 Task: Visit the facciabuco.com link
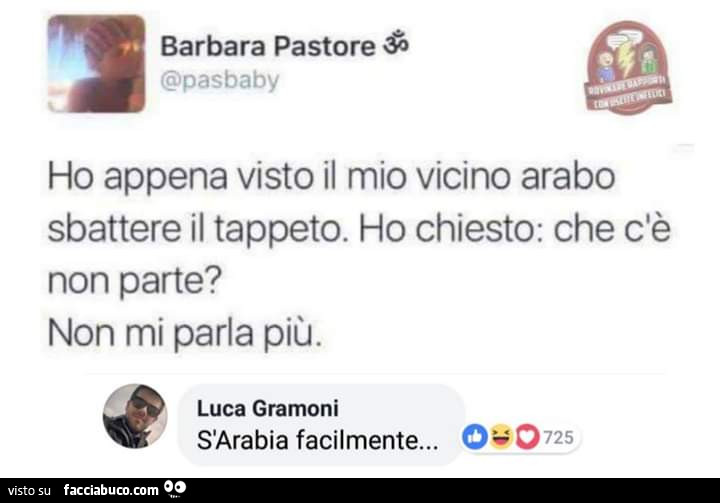111,491
